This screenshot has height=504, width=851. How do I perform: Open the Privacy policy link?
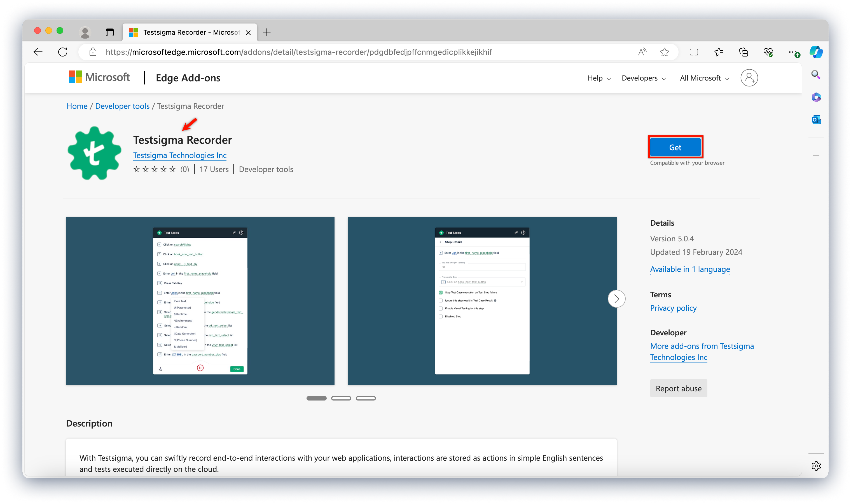673,308
